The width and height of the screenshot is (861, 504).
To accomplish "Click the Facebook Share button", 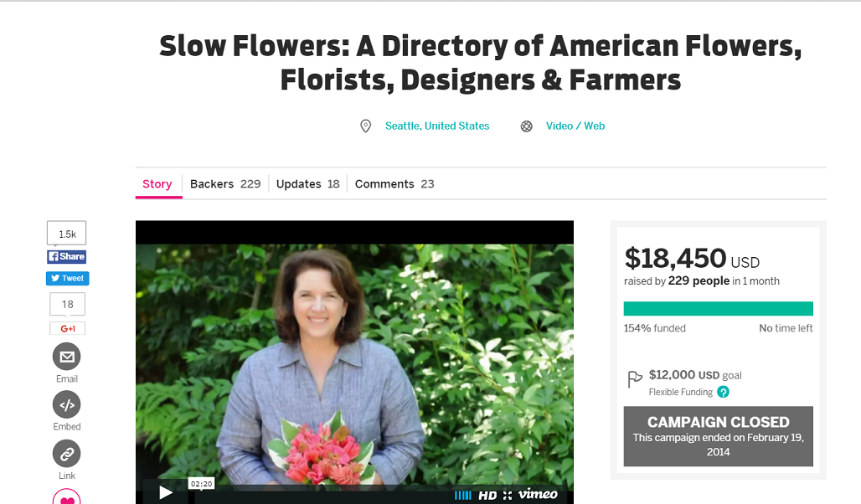I will (x=66, y=256).
